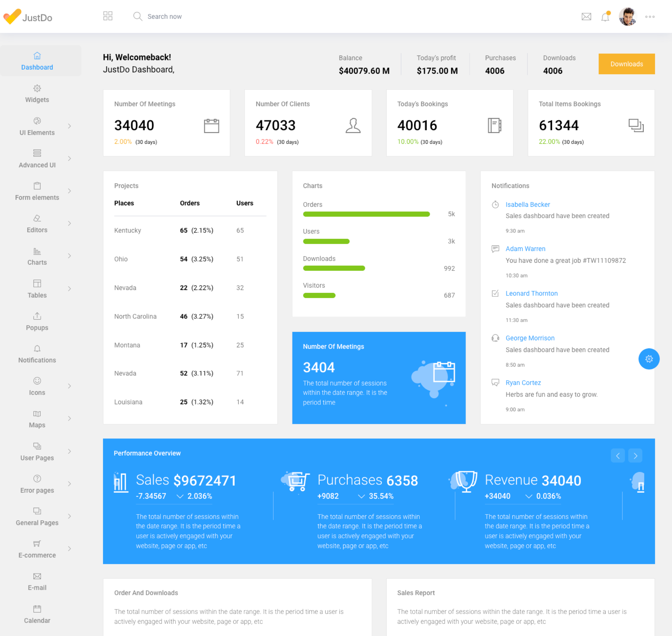Expand the UI Elements sidebar submenu
Image resolution: width=672 pixels, height=636 pixels.
pos(69,126)
